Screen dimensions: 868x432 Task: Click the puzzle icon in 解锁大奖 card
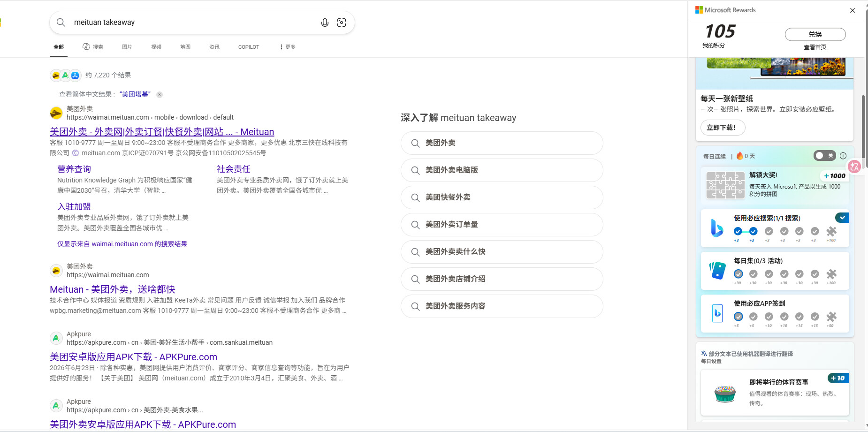coord(725,185)
